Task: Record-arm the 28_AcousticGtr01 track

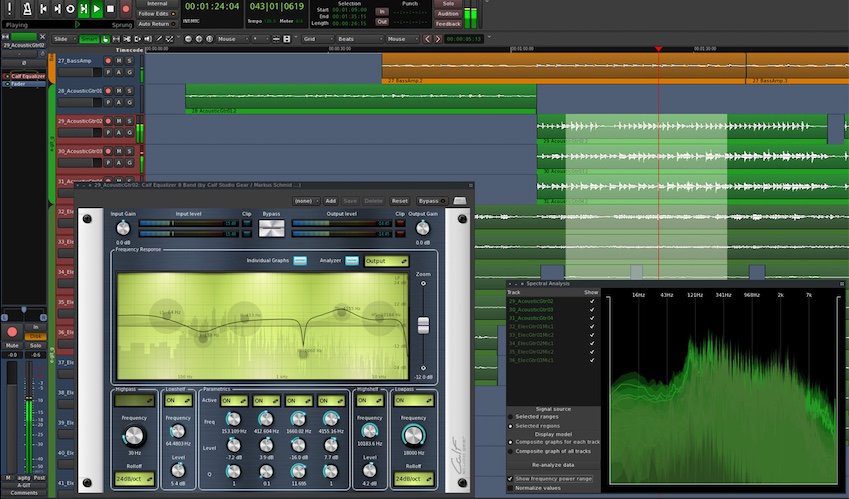Action: [108, 91]
